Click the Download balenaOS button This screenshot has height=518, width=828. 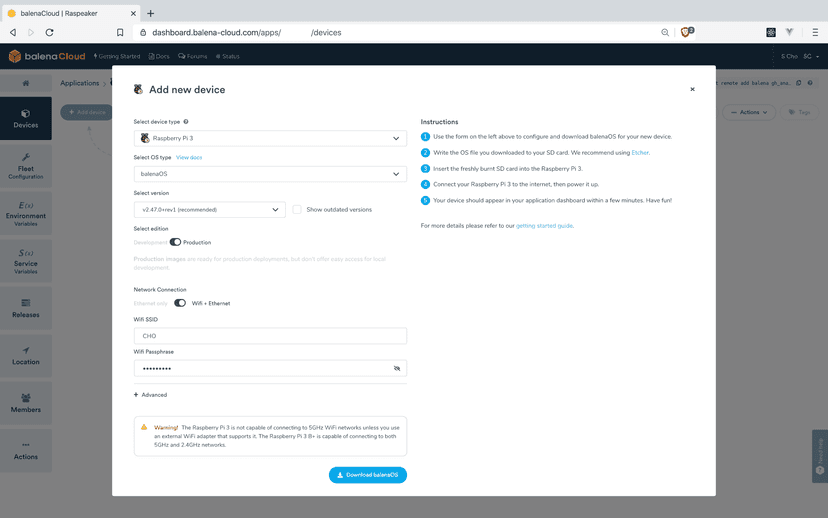point(367,475)
